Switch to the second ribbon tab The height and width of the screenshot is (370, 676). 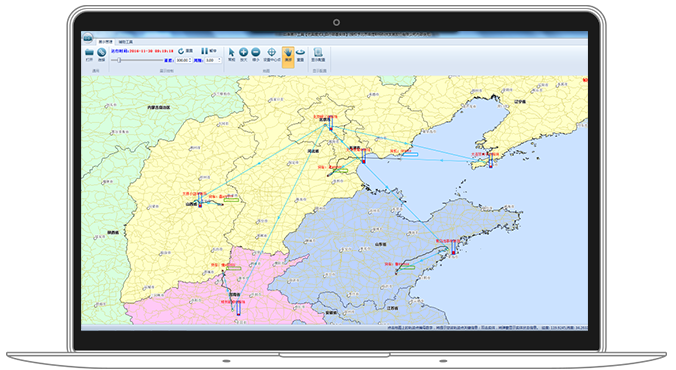126,42
